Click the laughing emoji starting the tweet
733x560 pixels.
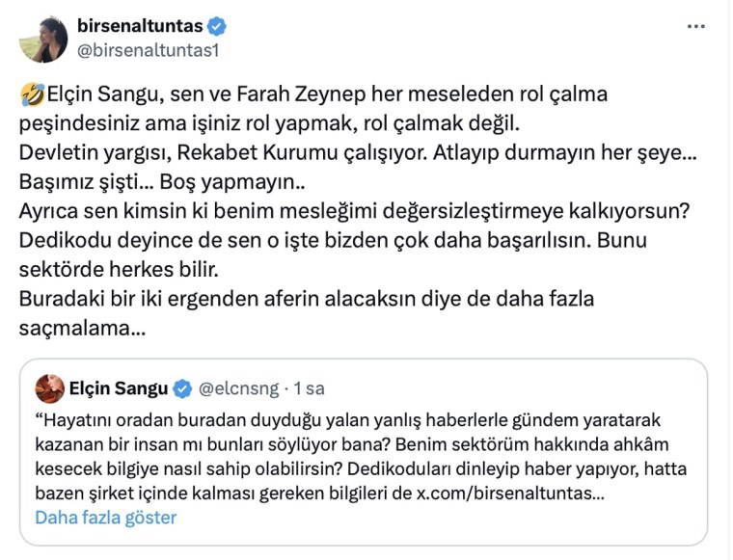(29, 96)
